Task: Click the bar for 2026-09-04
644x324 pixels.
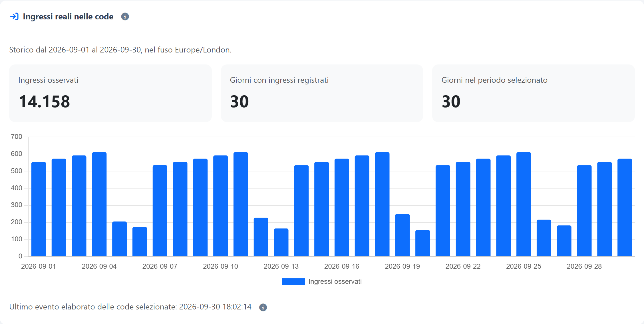Action: (99, 204)
